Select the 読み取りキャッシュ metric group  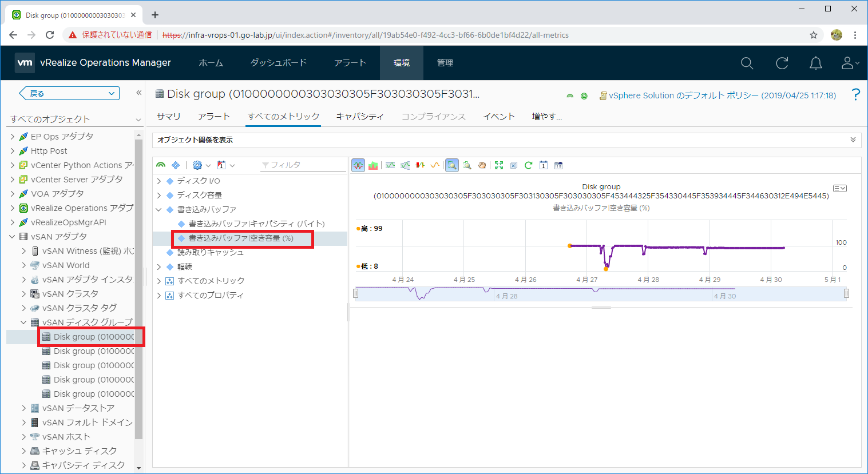pos(211,252)
